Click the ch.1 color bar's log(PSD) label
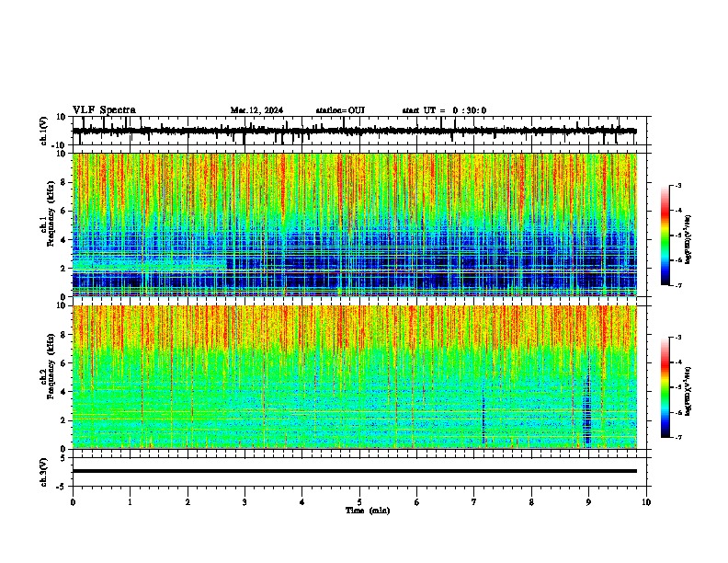Image resolution: width=728 pixels, height=563 pixels. [688, 239]
